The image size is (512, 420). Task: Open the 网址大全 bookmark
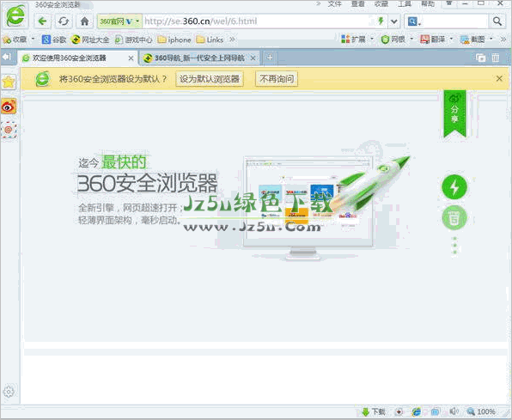click(x=90, y=40)
